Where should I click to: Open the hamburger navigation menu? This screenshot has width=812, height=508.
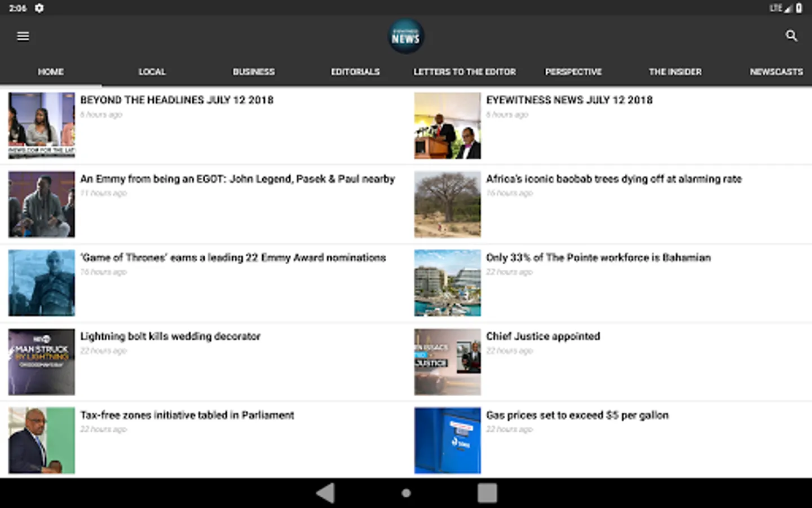point(23,36)
